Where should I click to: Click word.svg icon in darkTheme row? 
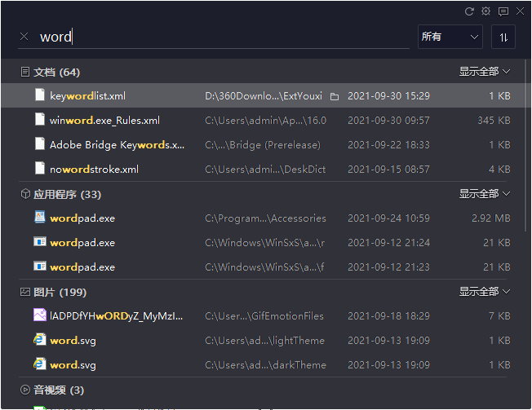pyautogui.click(x=40, y=364)
